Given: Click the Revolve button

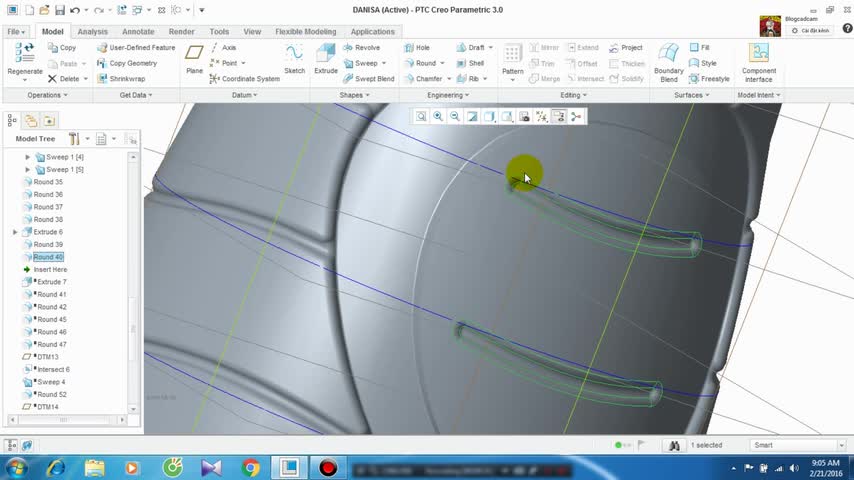Looking at the screenshot, I should point(361,48).
